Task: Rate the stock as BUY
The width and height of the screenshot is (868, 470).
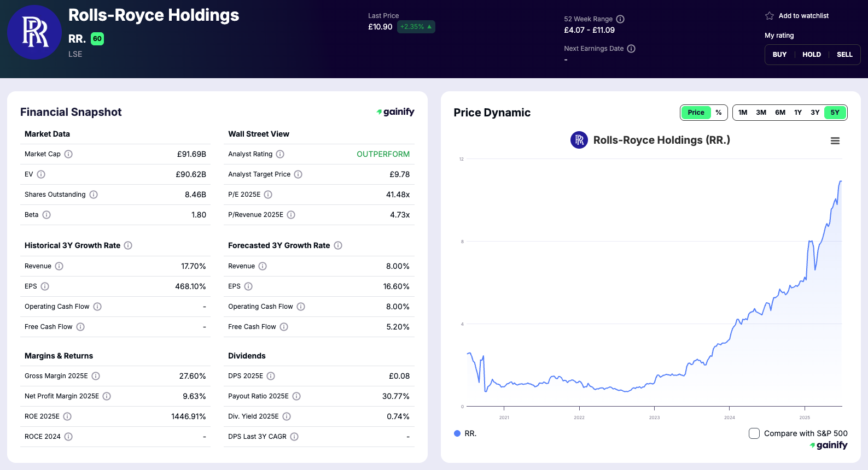Action: point(779,55)
